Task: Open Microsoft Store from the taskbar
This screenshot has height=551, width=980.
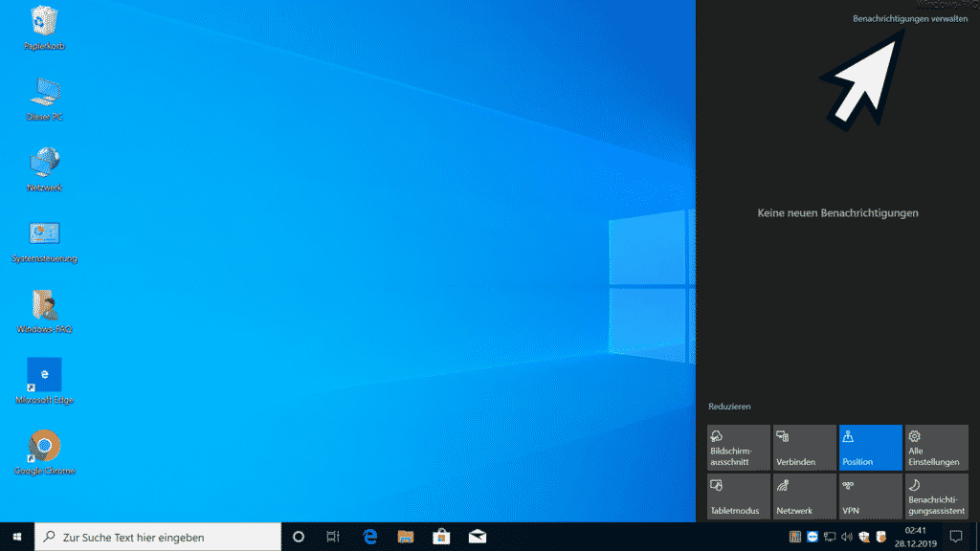Action: pyautogui.click(x=441, y=537)
